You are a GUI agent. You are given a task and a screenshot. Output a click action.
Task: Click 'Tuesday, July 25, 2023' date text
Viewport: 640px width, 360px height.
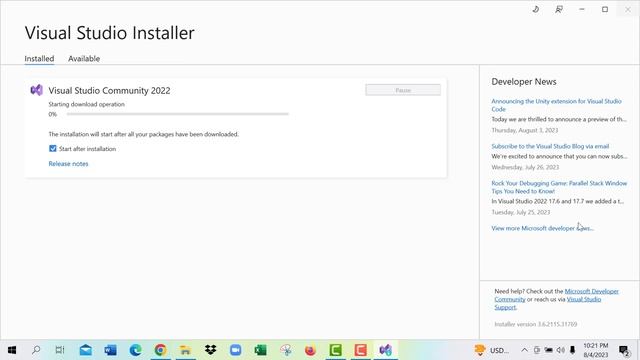coord(521,212)
